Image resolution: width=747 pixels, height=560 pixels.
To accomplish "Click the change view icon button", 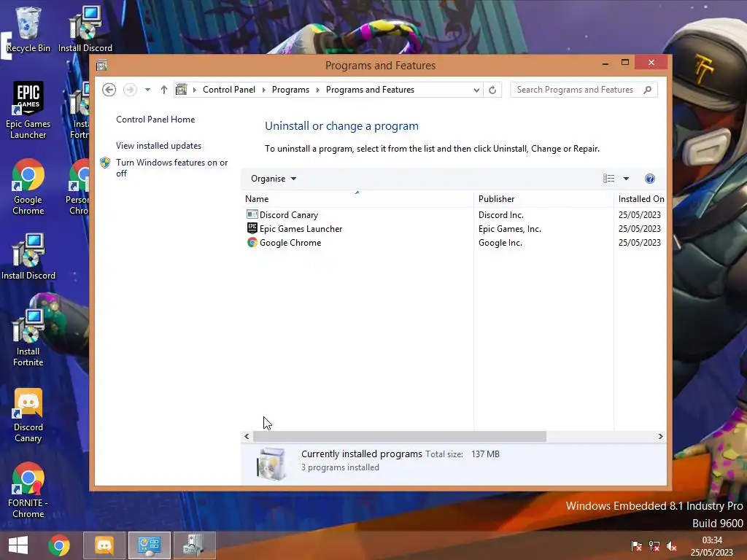I will (609, 179).
